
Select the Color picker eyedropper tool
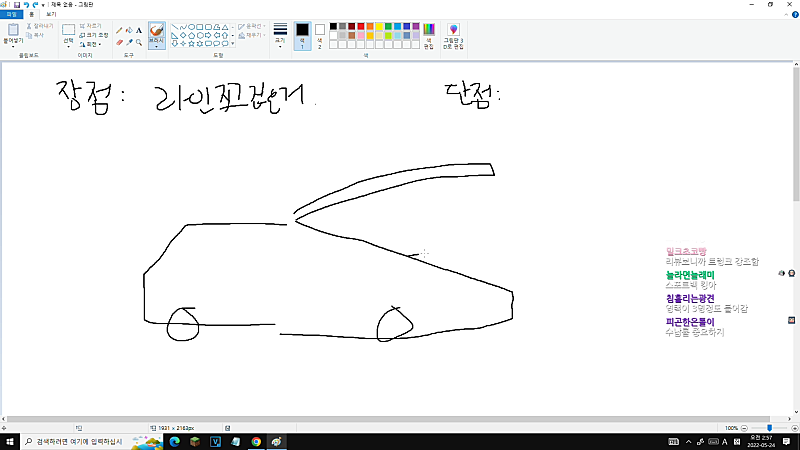[x=129, y=42]
